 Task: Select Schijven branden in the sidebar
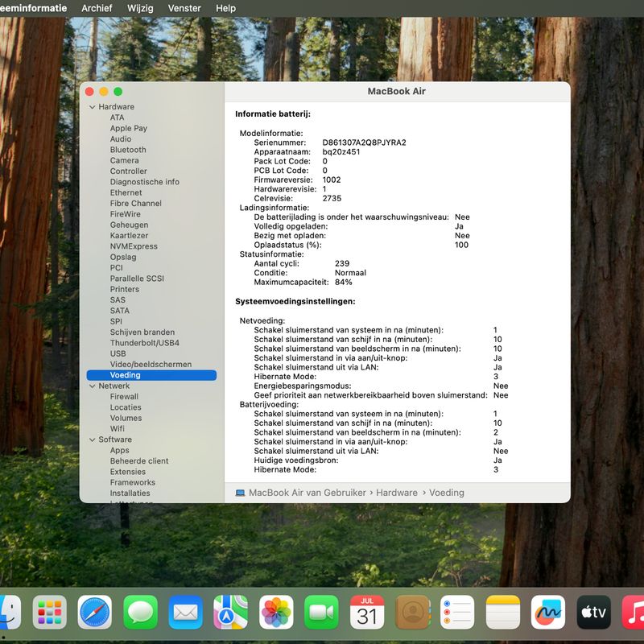(142, 332)
